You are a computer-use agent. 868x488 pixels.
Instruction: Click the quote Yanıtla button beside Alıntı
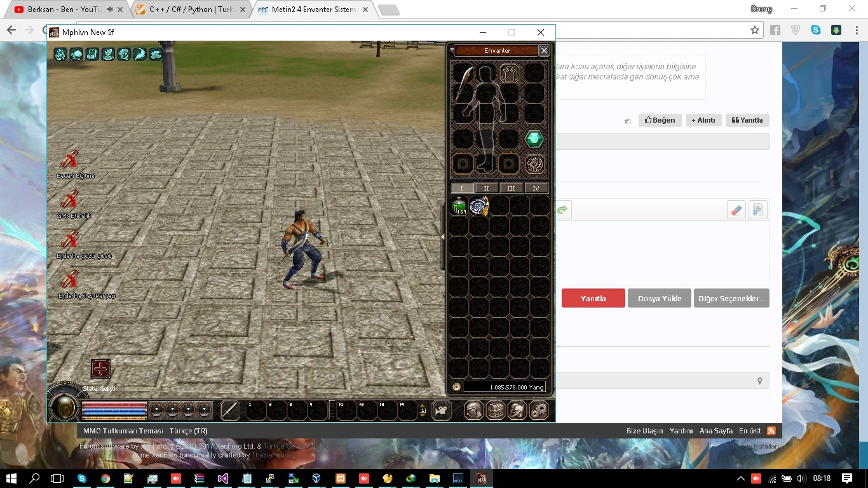747,120
